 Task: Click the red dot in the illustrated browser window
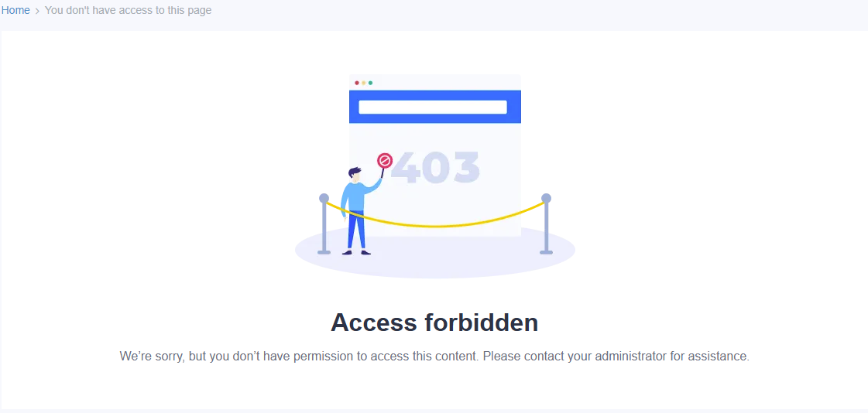click(x=357, y=83)
